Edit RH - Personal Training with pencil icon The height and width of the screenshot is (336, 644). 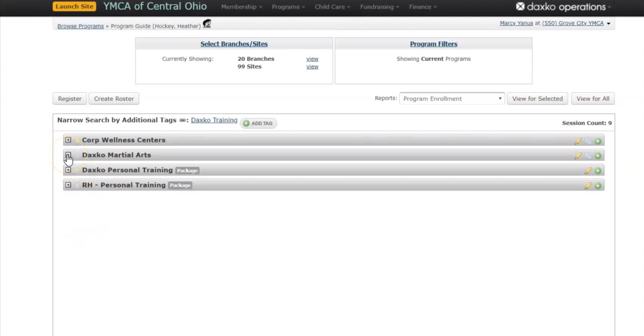coord(588,186)
